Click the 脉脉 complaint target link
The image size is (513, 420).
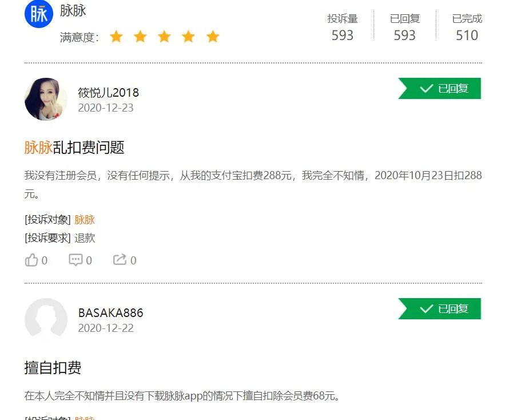click(x=85, y=219)
